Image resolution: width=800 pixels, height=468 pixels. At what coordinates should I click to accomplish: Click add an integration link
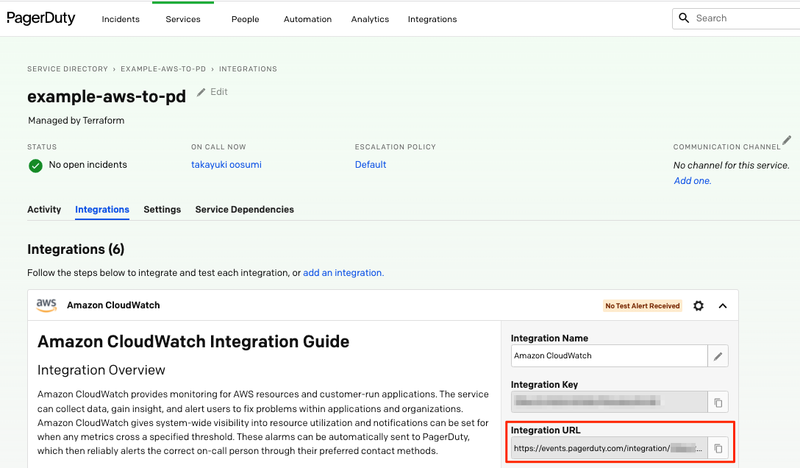click(x=342, y=273)
